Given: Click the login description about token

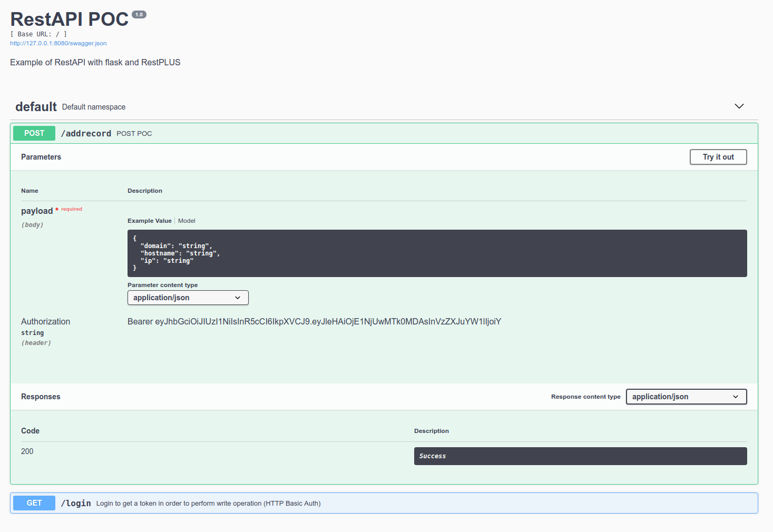Looking at the screenshot, I should click(208, 504).
